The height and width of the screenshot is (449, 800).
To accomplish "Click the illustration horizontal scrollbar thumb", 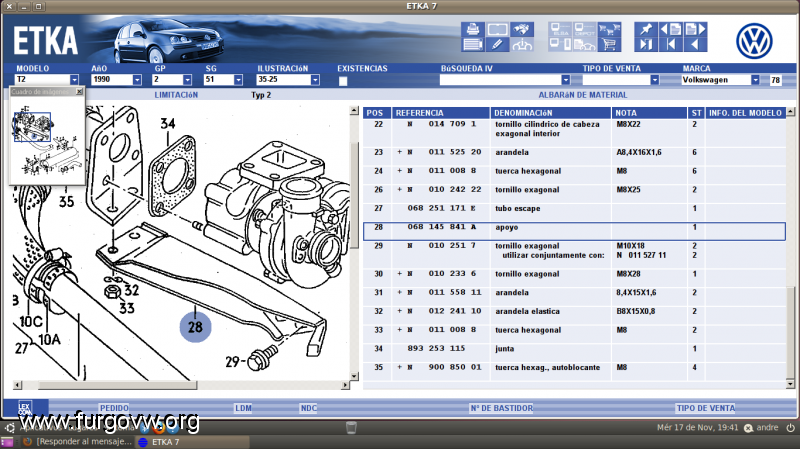I will [x=117, y=385].
